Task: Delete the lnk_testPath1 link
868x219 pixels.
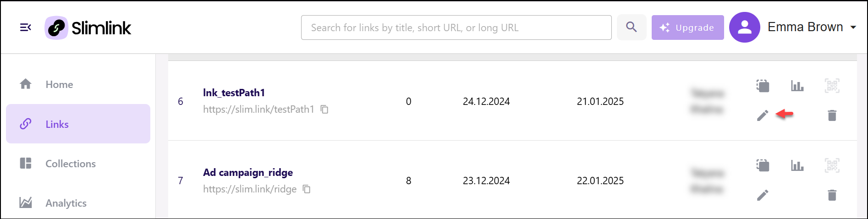Action: tap(832, 115)
